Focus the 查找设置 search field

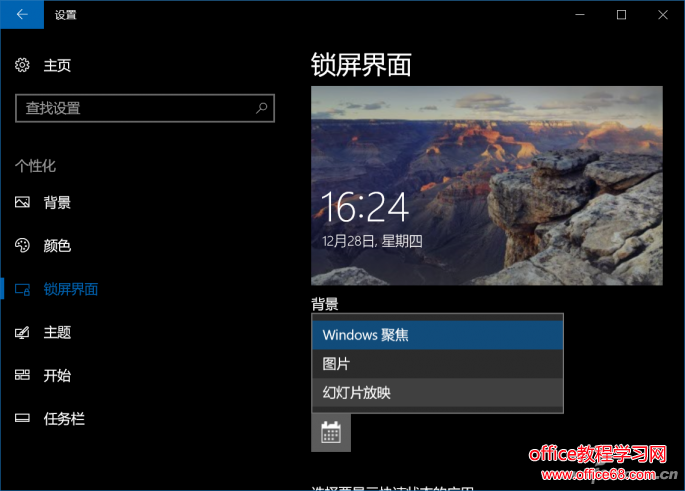coord(145,108)
